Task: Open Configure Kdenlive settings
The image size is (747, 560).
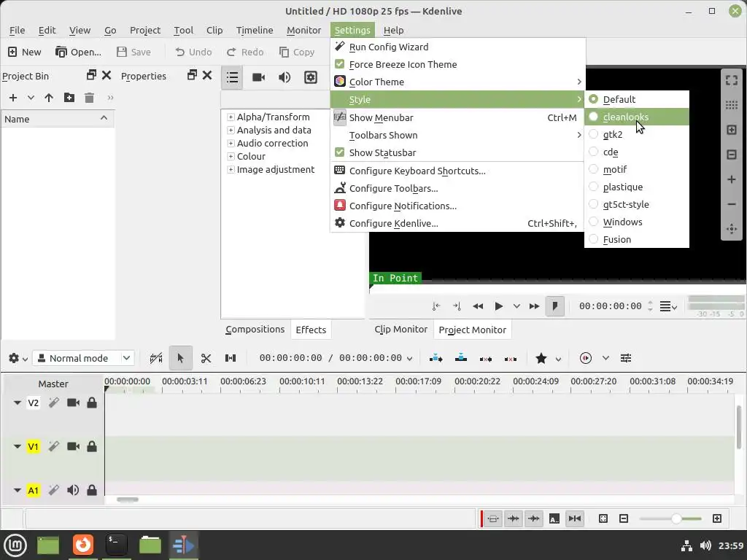Action: click(x=457, y=223)
